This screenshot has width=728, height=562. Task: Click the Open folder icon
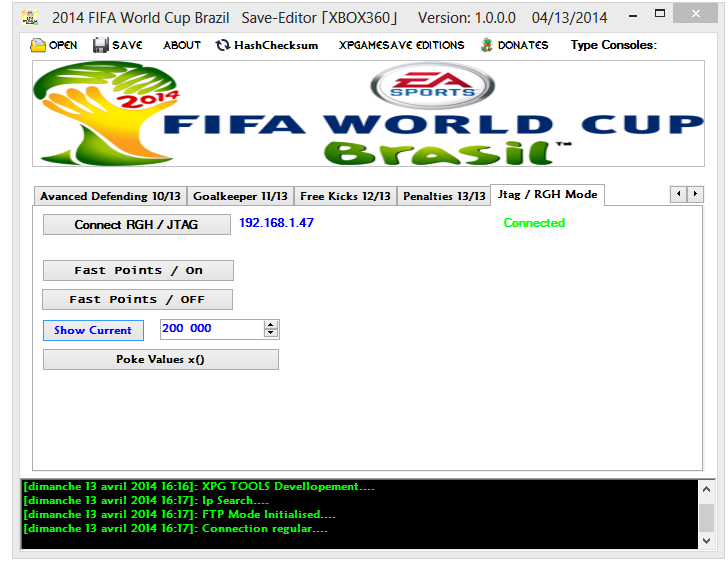tap(38, 45)
